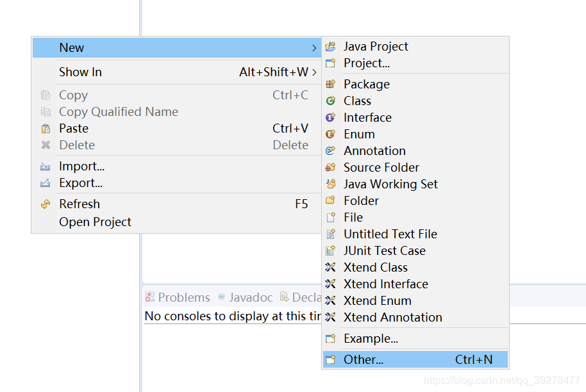
Task: Click the JUnit Test Case icon
Action: (x=330, y=250)
